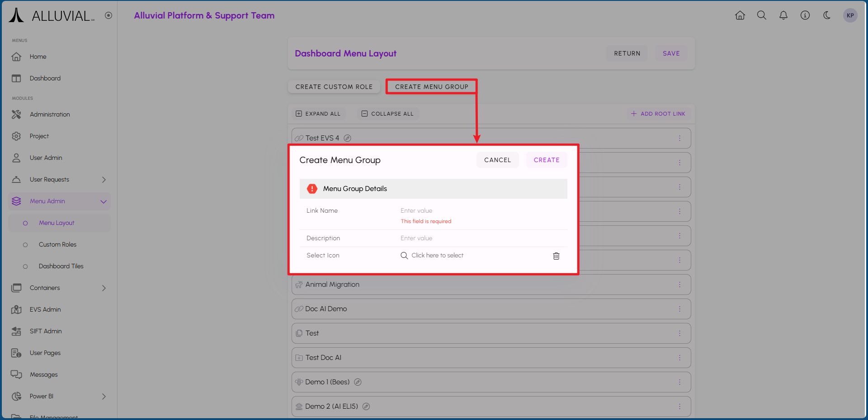This screenshot has width=868, height=420.
Task: Open search with the magnifier icon
Action: 762,15
